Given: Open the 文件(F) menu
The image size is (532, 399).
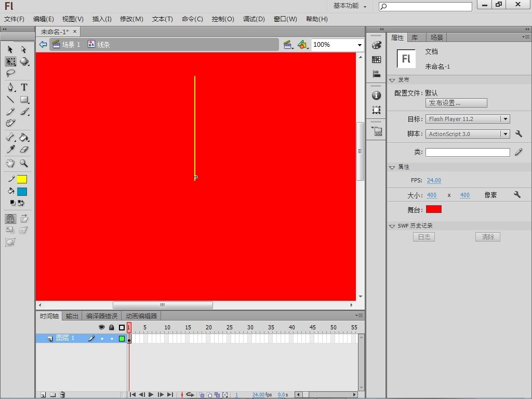Looking at the screenshot, I should coord(14,19).
